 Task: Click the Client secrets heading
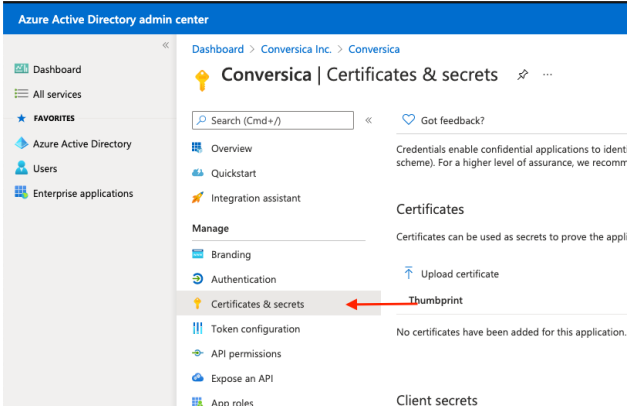(437, 400)
